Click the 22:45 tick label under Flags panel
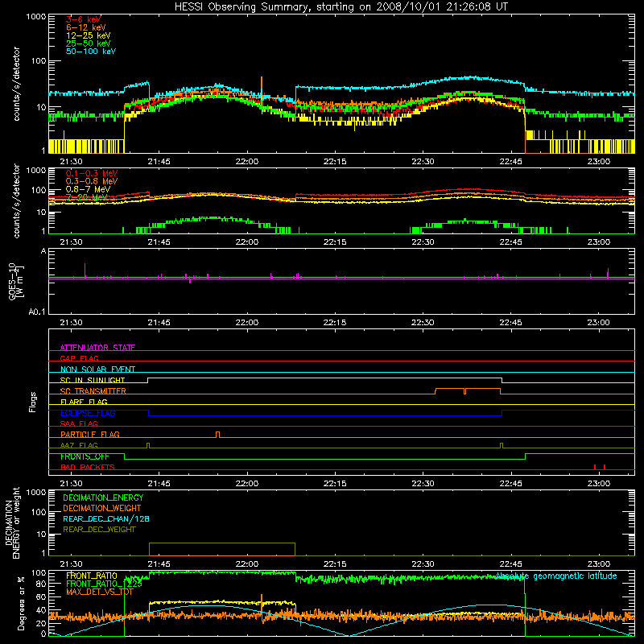This screenshot has width=644, height=644. tap(510, 484)
